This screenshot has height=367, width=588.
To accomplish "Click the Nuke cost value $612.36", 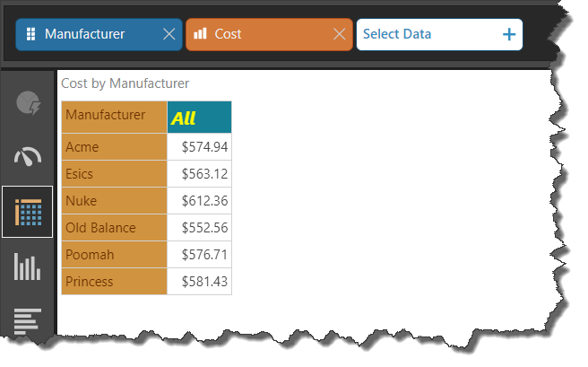I will coord(199,201).
